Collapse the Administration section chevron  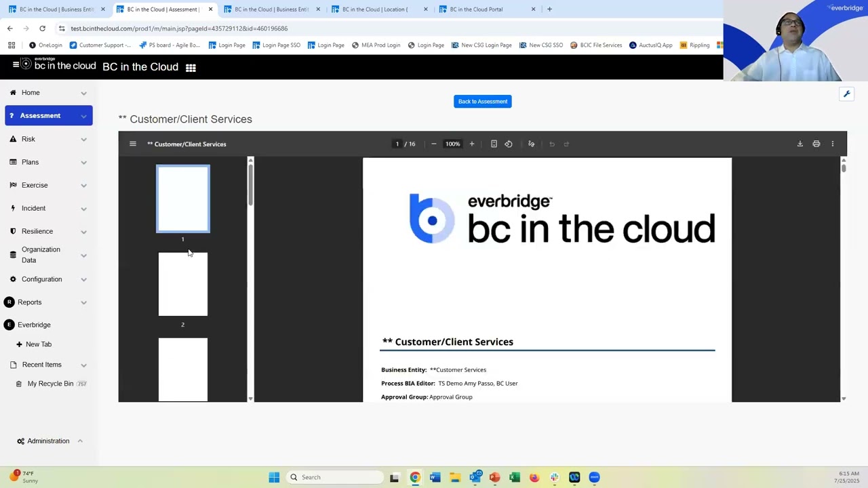point(80,441)
